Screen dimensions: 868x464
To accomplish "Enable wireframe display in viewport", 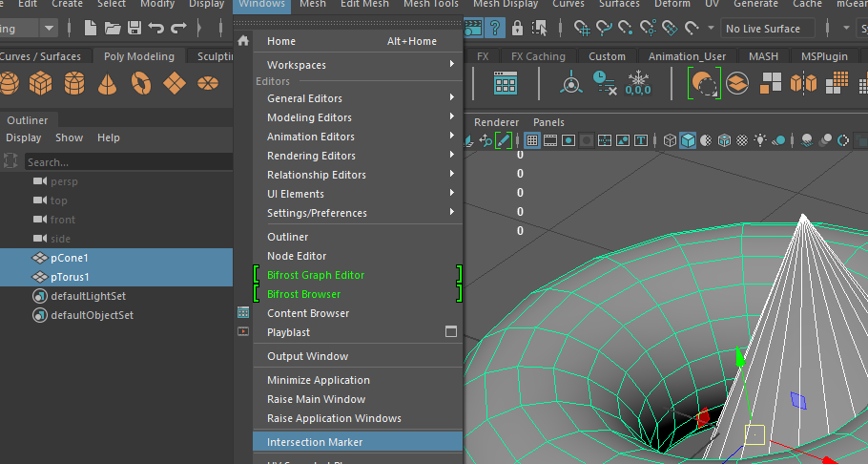I will pos(670,140).
